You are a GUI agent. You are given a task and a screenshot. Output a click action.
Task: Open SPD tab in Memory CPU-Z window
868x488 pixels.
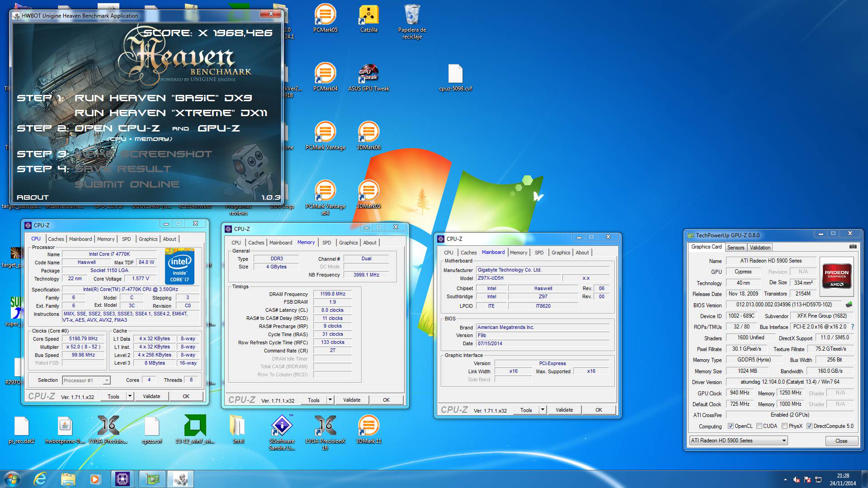[327, 243]
